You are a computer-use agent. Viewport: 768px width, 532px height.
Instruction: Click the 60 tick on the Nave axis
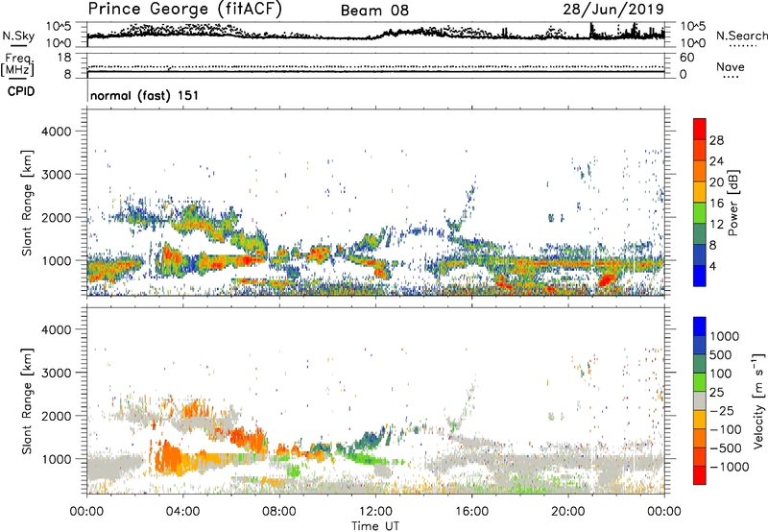click(686, 58)
